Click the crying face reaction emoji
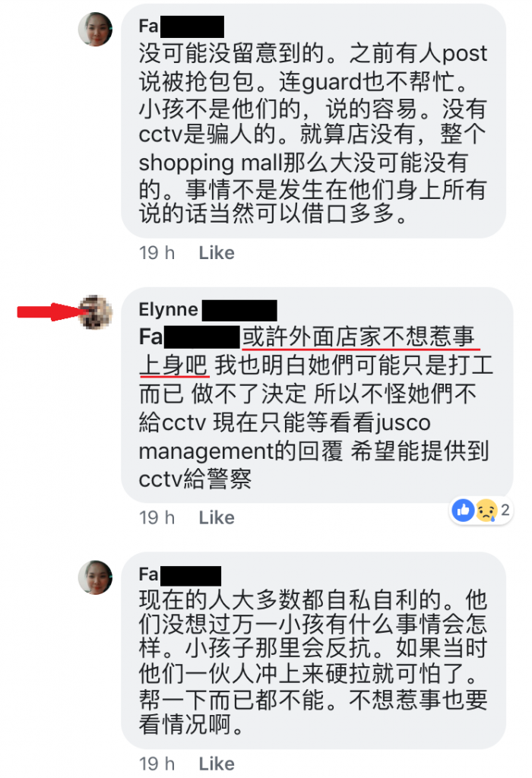532x778 pixels. 486,510
